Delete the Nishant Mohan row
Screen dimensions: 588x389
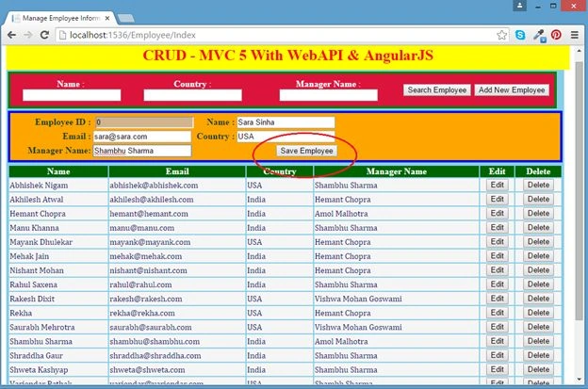538,270
